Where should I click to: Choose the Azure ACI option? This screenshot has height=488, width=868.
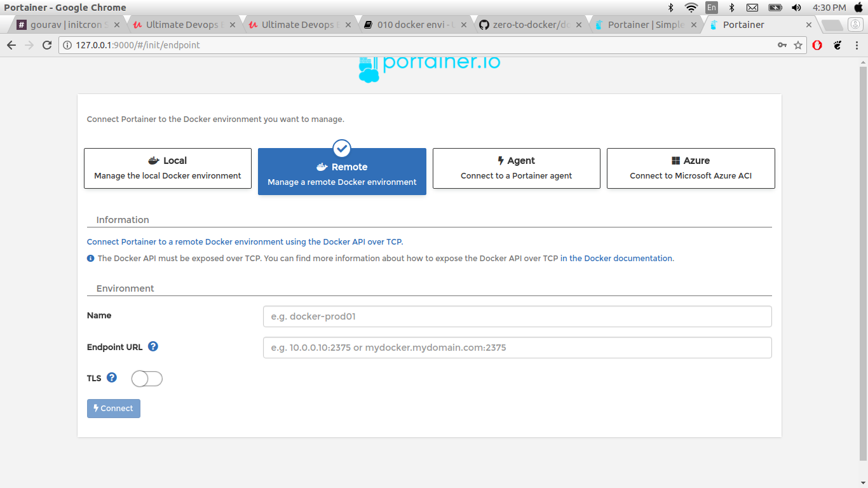click(x=691, y=168)
